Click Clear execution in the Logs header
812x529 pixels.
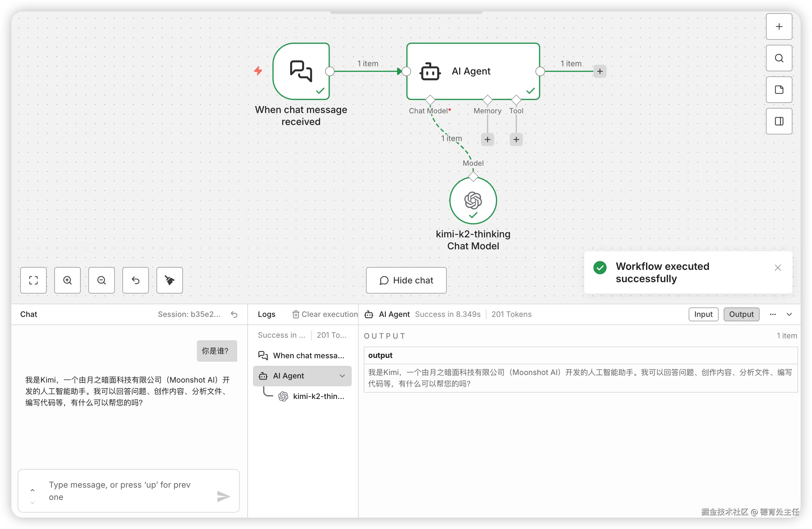tap(325, 314)
